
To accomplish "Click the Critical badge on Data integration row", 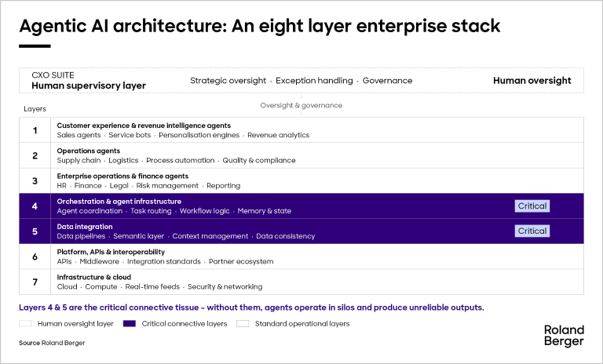I will pyautogui.click(x=532, y=231).
